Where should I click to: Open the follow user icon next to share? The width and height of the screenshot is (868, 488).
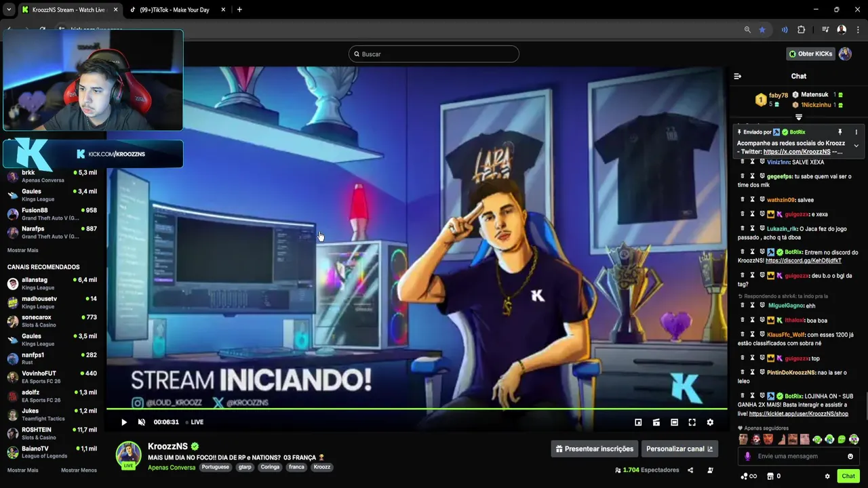[710, 470]
